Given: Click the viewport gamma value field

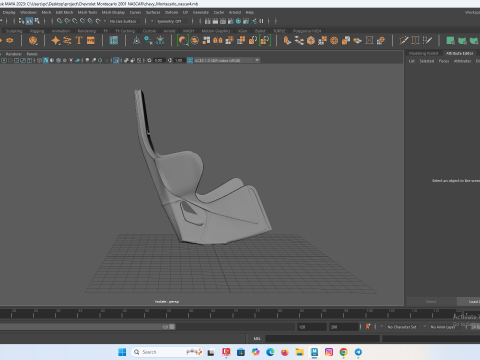Looking at the screenshot, I should pyautogui.click(x=179, y=60).
